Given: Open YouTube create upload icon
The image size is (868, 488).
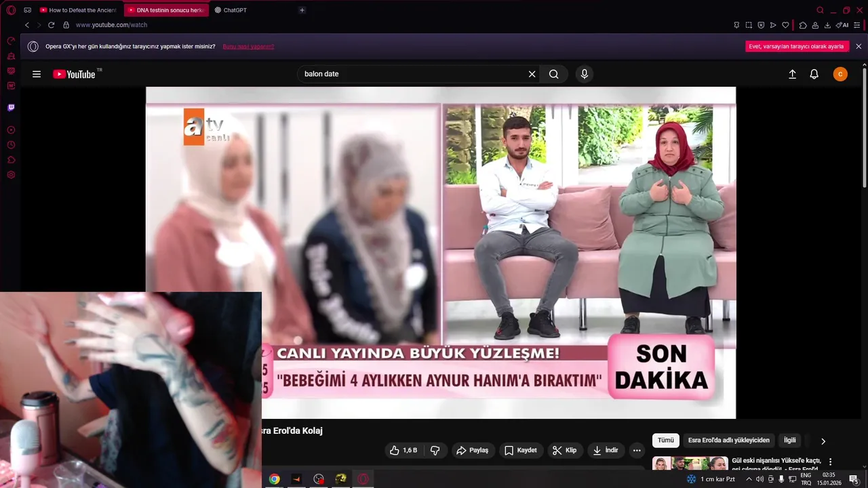Looking at the screenshot, I should (x=792, y=75).
